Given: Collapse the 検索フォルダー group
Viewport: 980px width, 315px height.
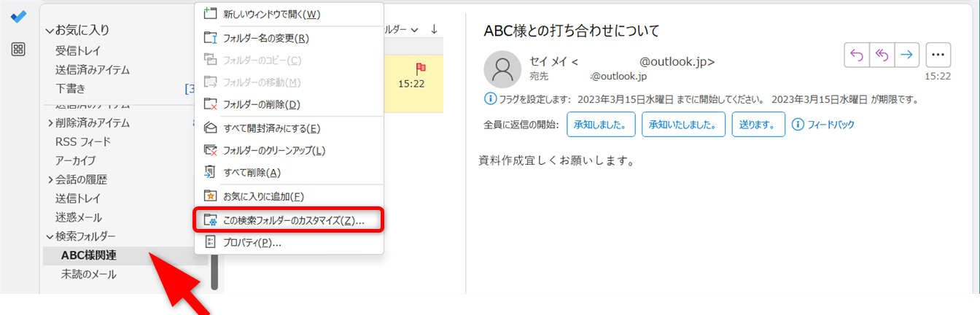Looking at the screenshot, I should click(x=50, y=236).
